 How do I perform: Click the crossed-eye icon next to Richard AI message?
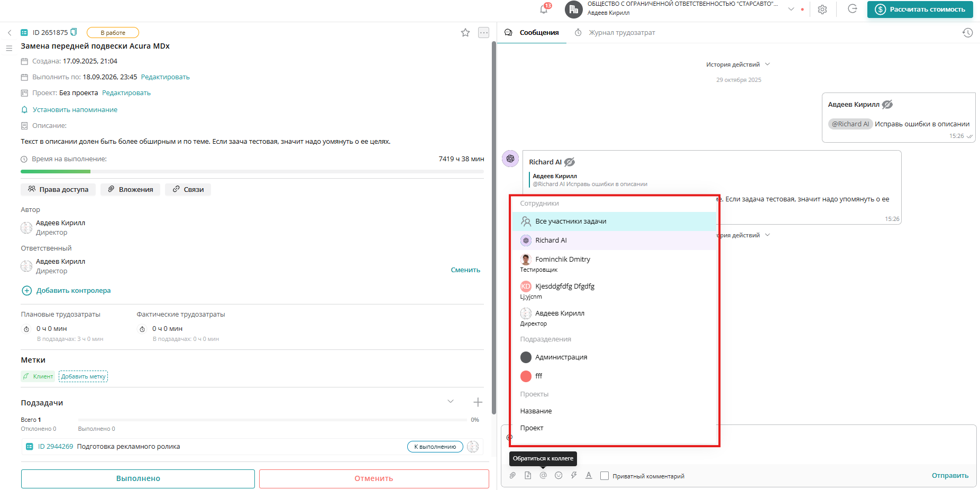[x=570, y=162]
